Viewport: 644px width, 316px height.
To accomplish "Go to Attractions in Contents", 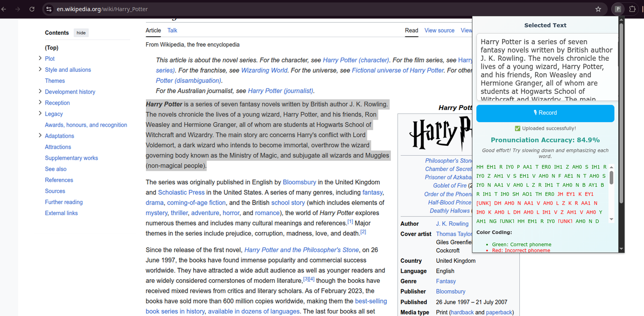I will click(x=58, y=147).
